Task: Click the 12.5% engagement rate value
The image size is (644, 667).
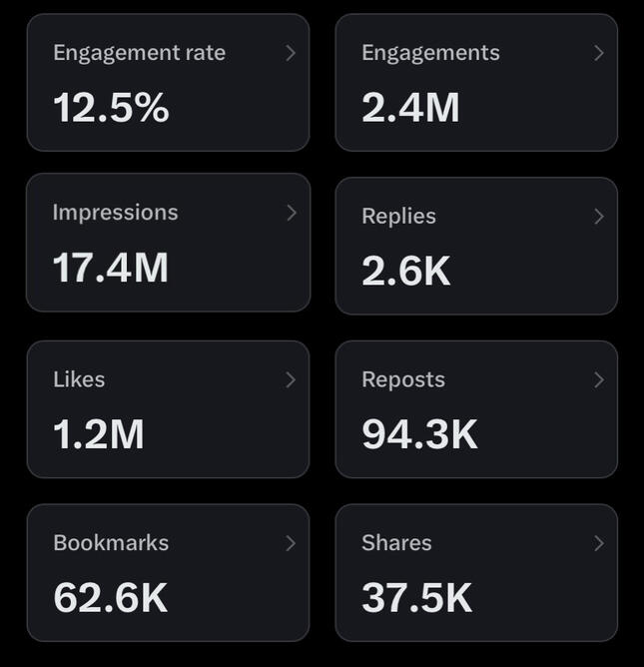Action: pos(111,107)
